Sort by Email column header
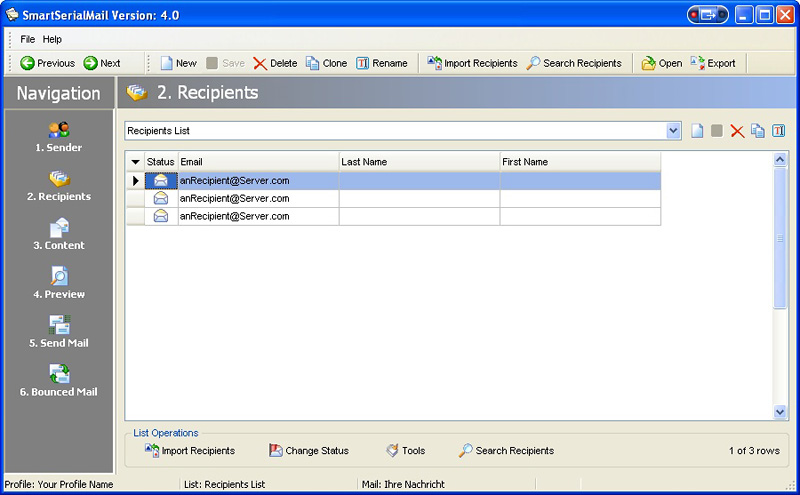The width and height of the screenshot is (800, 495). pos(258,162)
